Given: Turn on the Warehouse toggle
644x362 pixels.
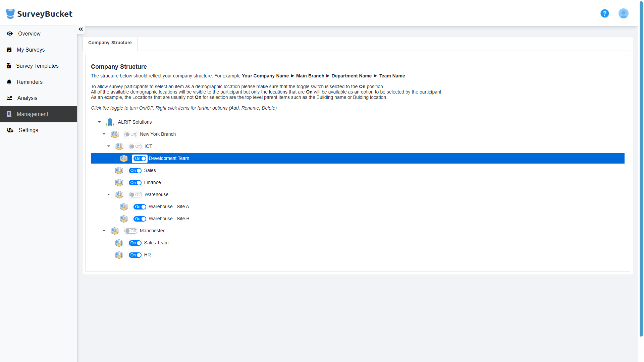Looking at the screenshot, I should (x=135, y=195).
